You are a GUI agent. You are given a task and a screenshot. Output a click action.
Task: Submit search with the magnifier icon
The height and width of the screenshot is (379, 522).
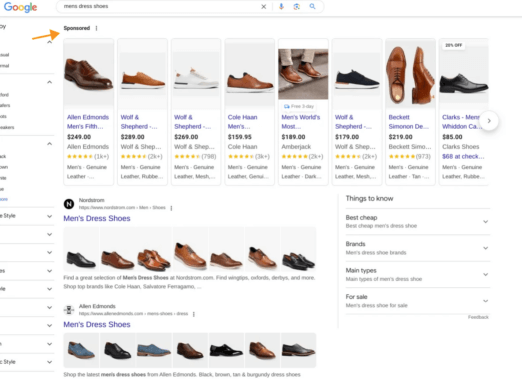(312, 6)
